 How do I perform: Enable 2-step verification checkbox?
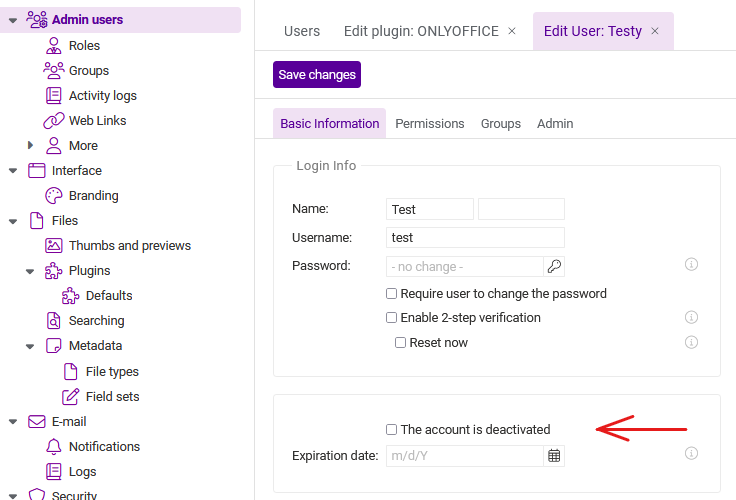click(x=391, y=317)
